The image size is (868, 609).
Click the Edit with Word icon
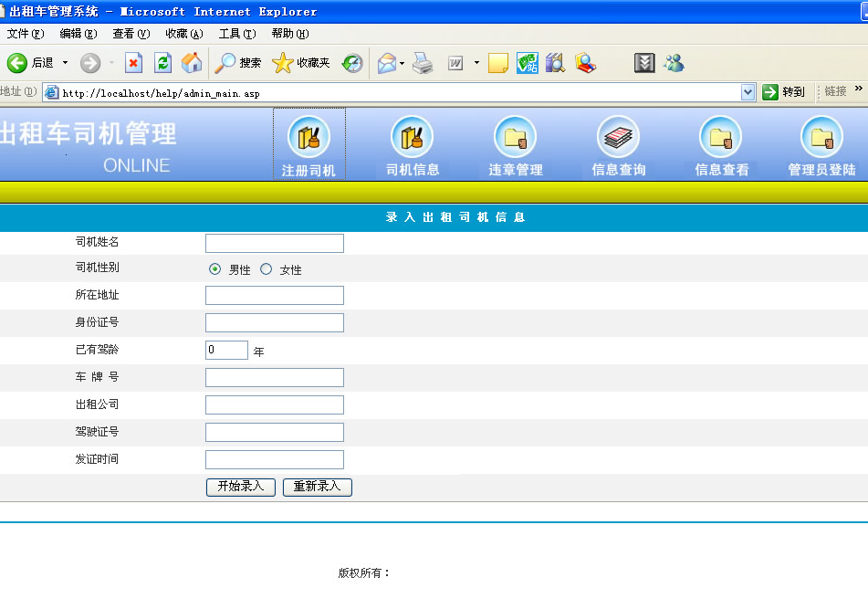click(455, 63)
